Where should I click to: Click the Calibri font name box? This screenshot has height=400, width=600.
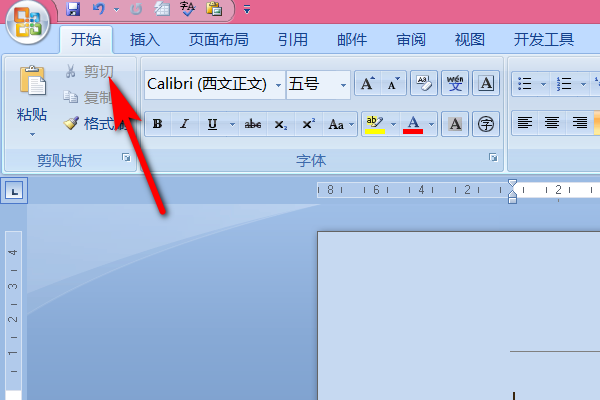tap(209, 84)
